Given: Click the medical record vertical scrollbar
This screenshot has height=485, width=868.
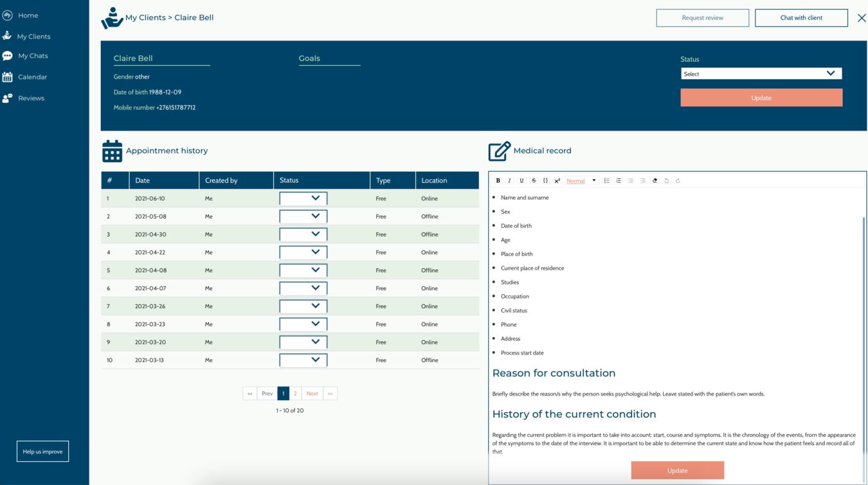Looking at the screenshot, I should [x=863, y=322].
